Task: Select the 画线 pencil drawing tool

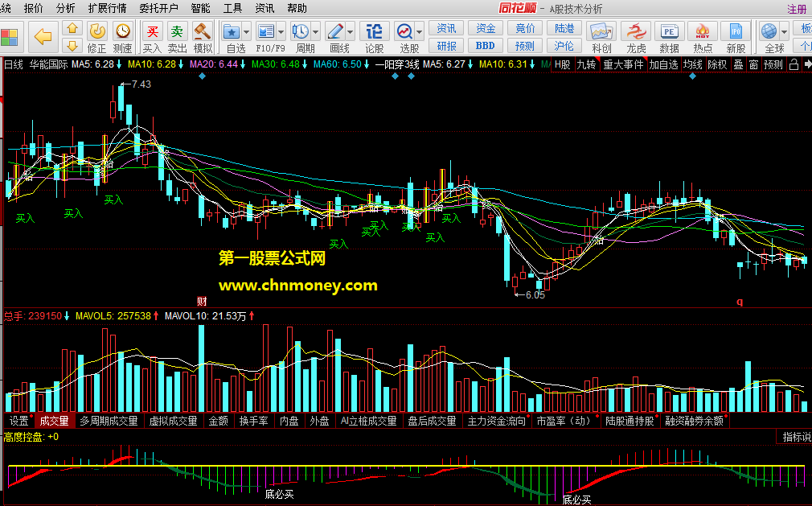Action: pos(335,31)
